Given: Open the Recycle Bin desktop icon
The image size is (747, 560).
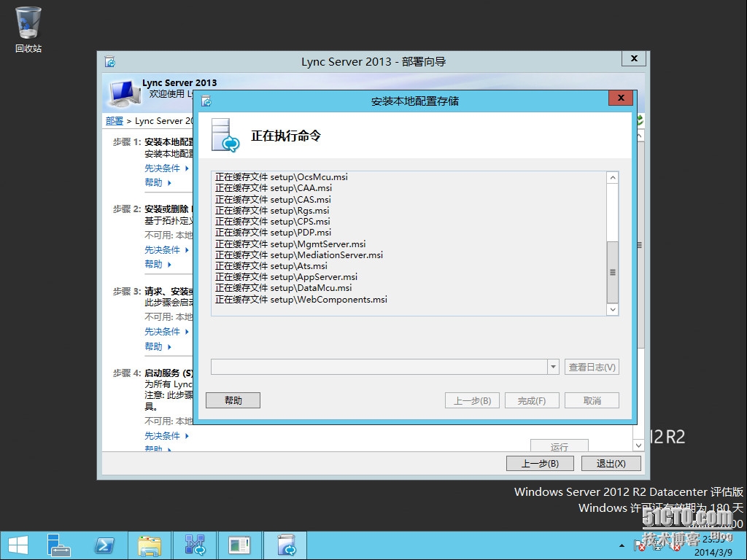Looking at the screenshot, I should click(28, 29).
